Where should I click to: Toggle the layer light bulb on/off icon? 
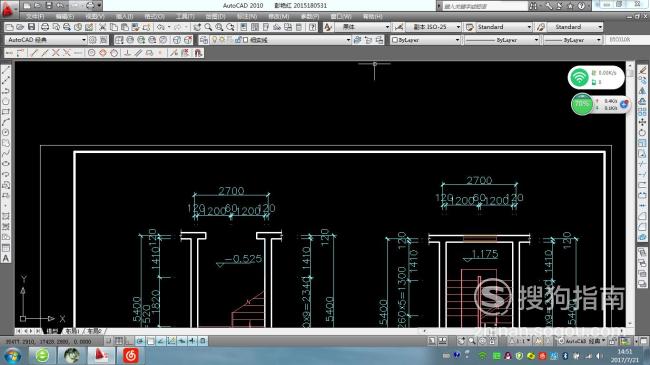click(214, 40)
